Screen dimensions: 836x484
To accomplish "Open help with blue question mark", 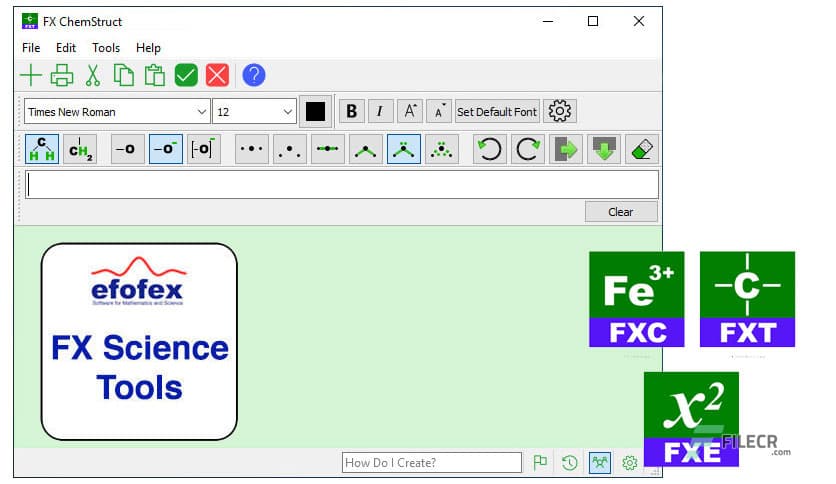I will point(254,75).
